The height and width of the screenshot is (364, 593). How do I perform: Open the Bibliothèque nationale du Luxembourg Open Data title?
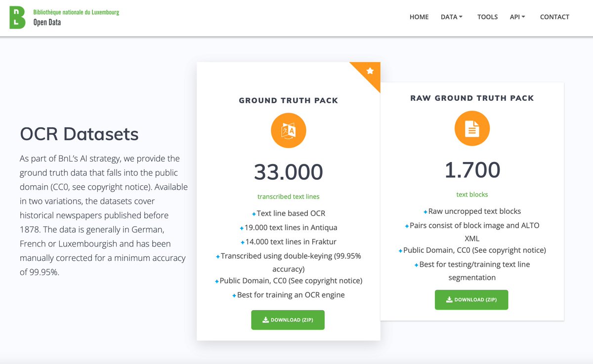pos(76,17)
